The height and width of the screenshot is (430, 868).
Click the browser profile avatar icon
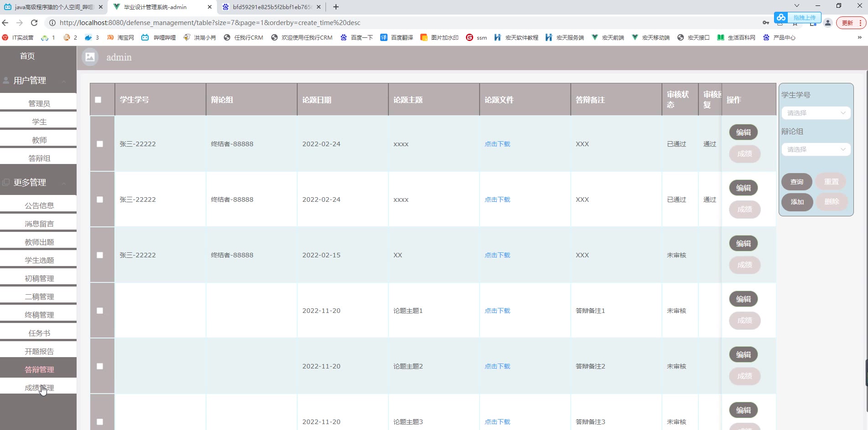point(828,23)
